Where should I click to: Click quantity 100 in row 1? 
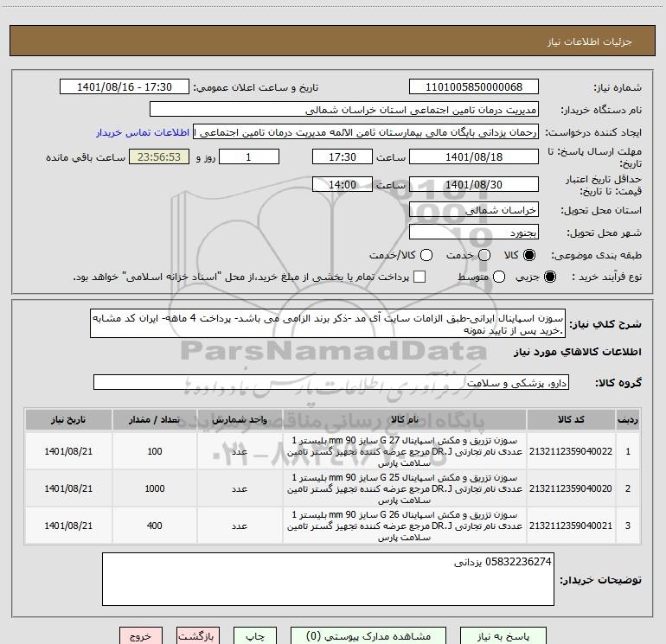(155, 451)
